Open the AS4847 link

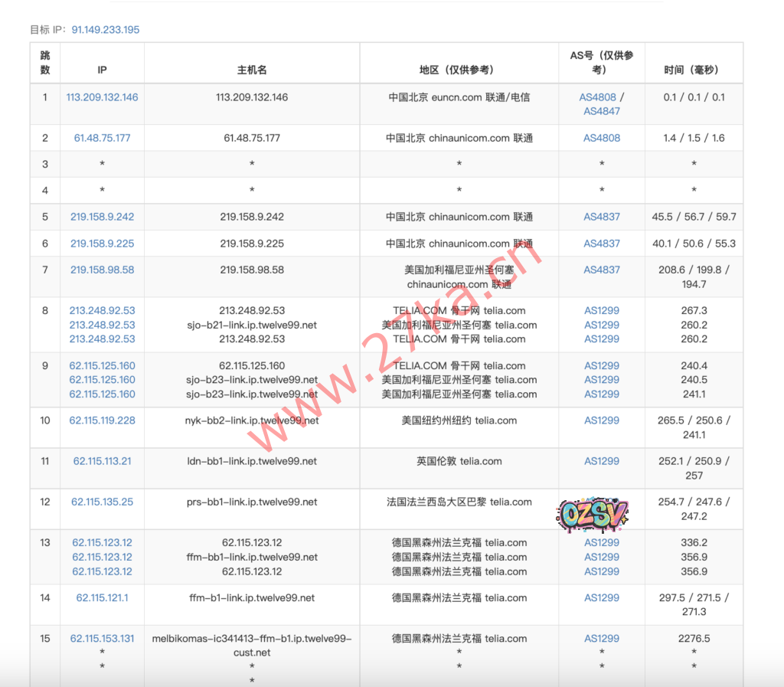[602, 111]
